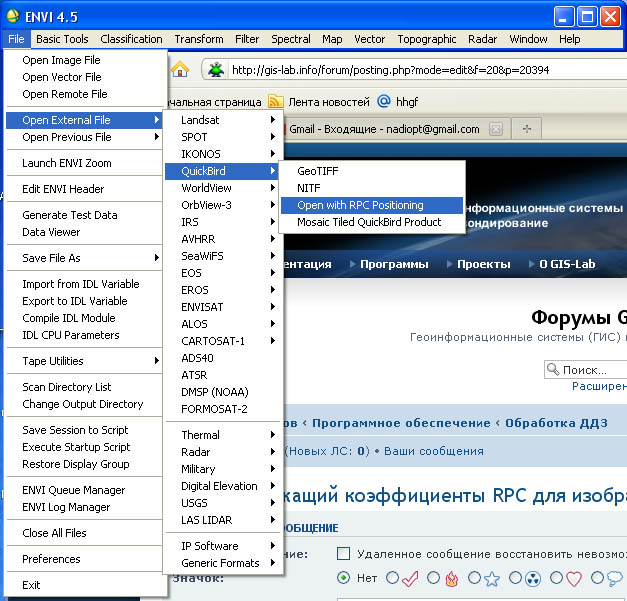627x601 pixels.
Task: Expand the Digital Elevation submenu
Action: (224, 486)
